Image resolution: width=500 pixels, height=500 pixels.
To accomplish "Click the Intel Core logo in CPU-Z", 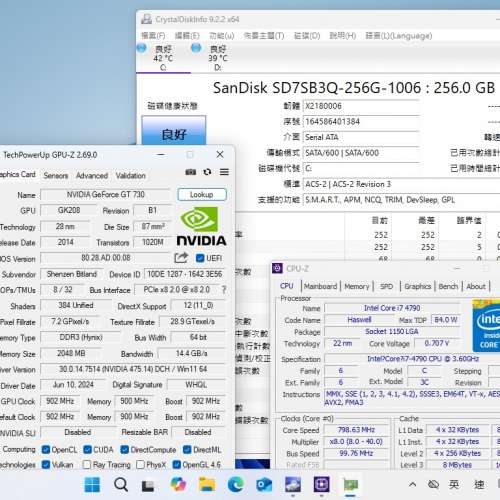I will (486, 326).
